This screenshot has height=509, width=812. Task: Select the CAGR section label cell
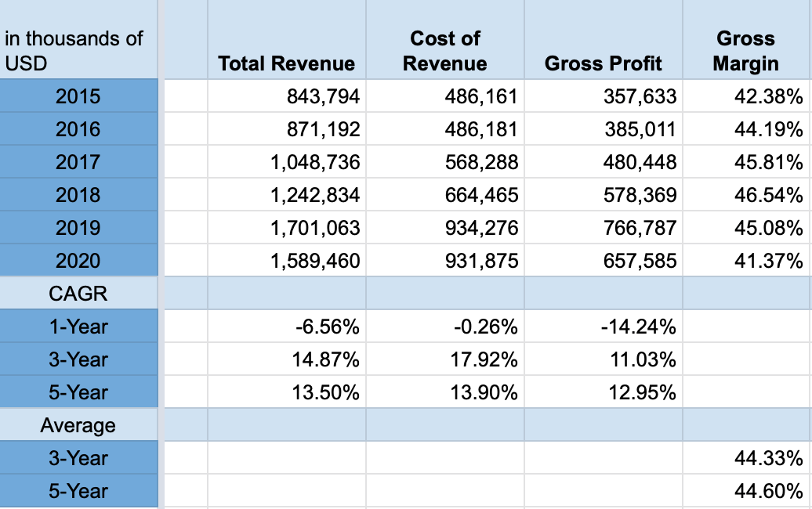tap(78, 294)
